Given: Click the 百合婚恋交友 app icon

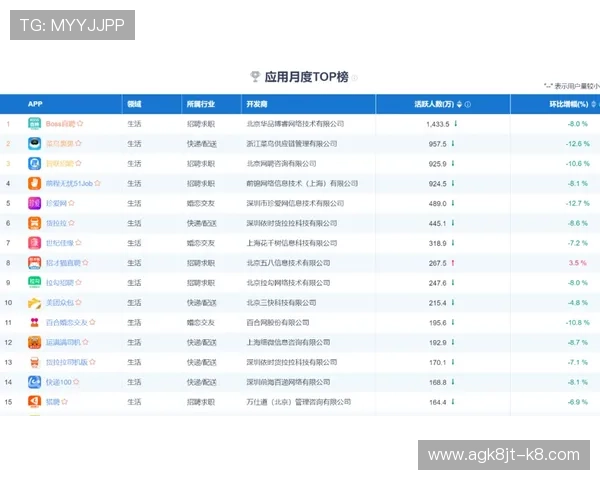Looking at the screenshot, I should click(x=34, y=323).
